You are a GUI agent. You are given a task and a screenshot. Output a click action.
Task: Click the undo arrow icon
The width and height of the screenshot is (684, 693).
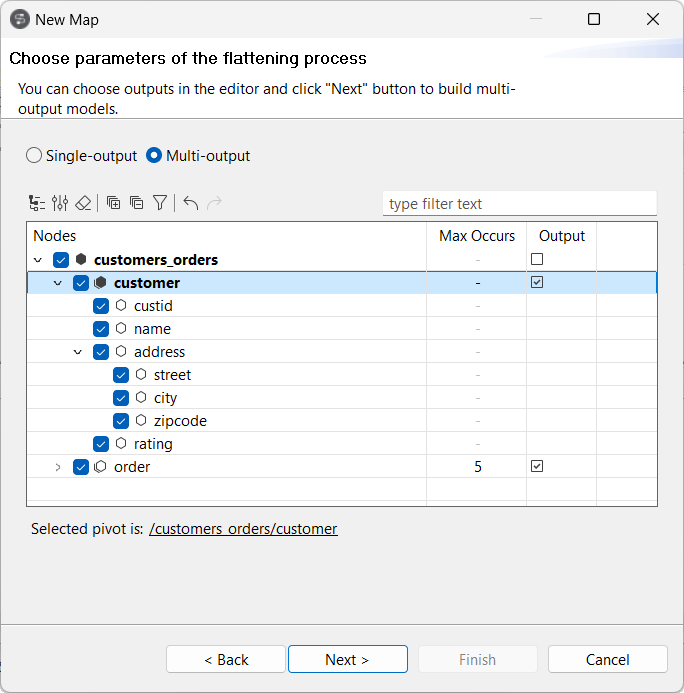(191, 203)
